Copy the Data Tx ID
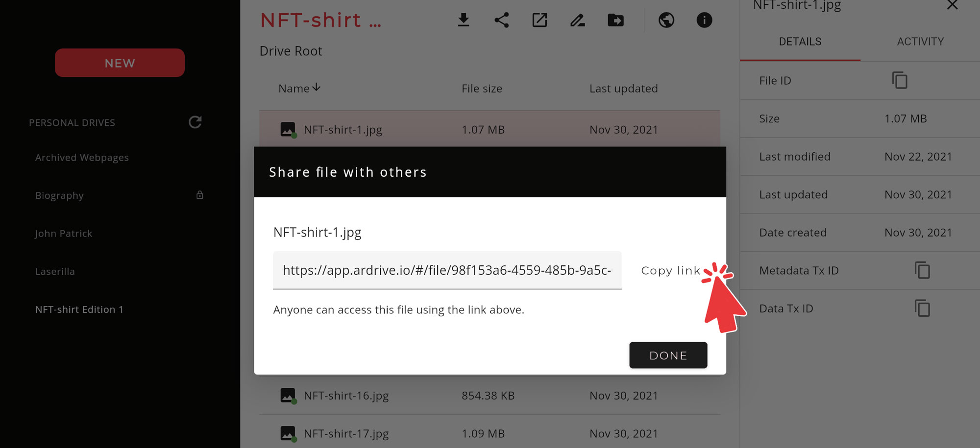Image resolution: width=980 pixels, height=448 pixels. click(922, 308)
